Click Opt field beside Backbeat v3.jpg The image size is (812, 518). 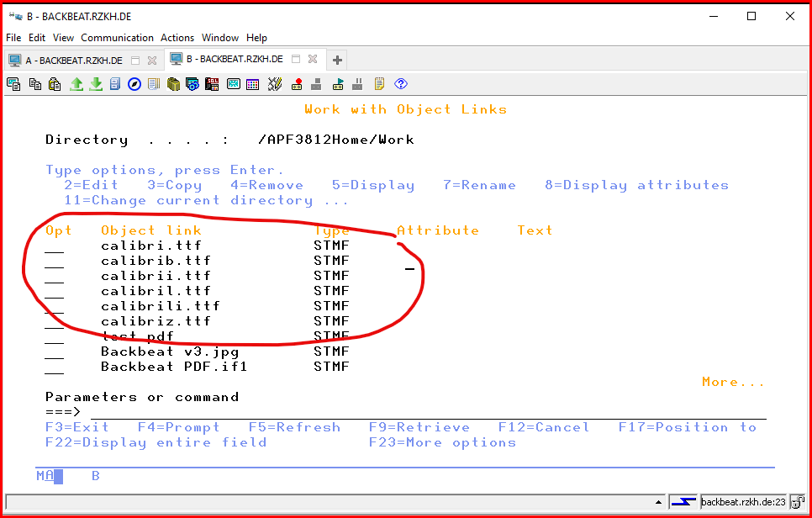[x=55, y=351]
